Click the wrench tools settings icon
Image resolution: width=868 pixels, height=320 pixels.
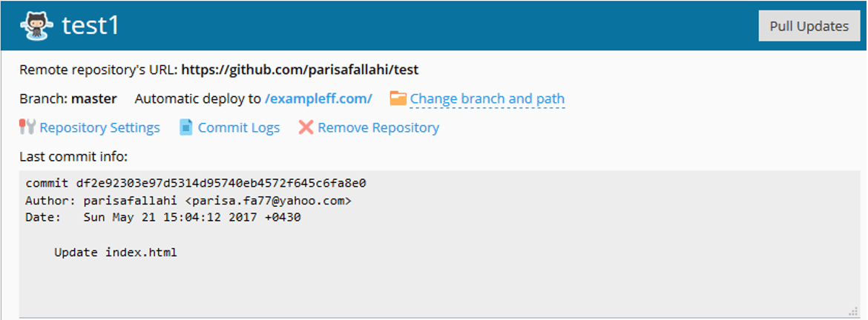27,127
